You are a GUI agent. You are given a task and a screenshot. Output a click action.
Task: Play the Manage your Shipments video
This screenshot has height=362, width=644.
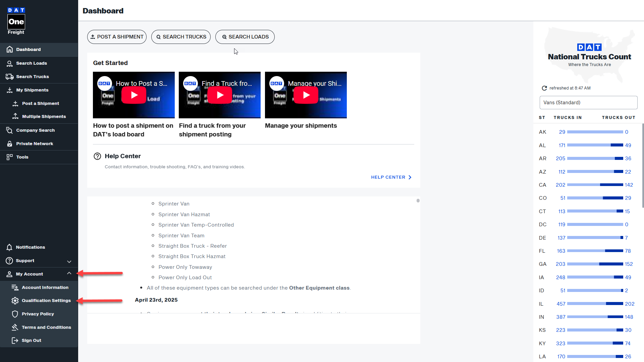pos(306,95)
